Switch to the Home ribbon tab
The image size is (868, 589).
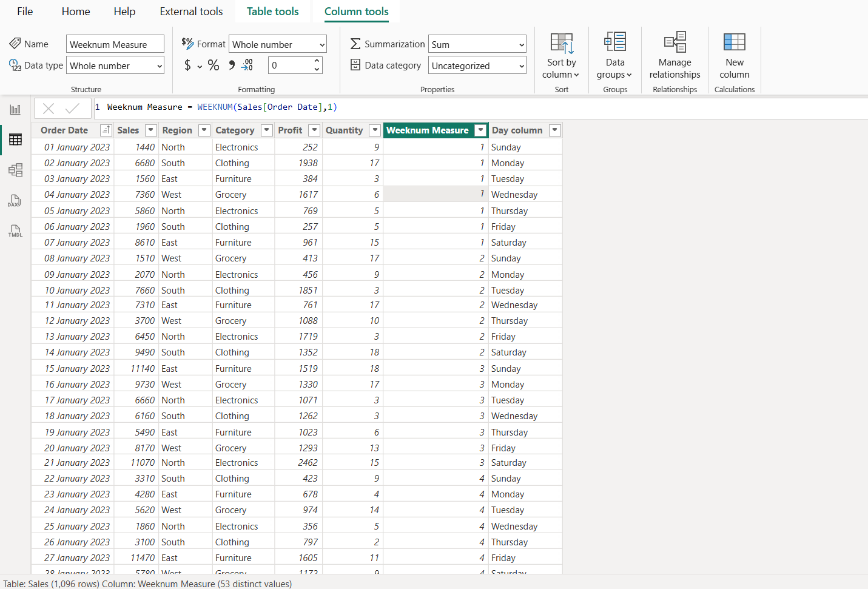pyautogui.click(x=75, y=11)
